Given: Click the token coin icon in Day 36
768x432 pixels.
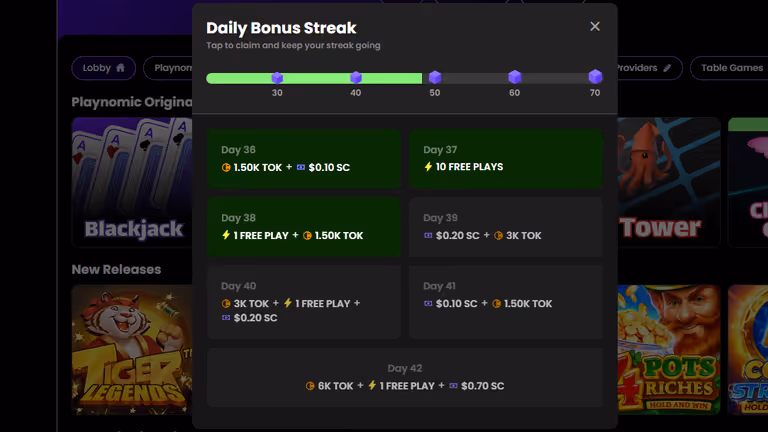Looking at the screenshot, I should pyautogui.click(x=226, y=168).
